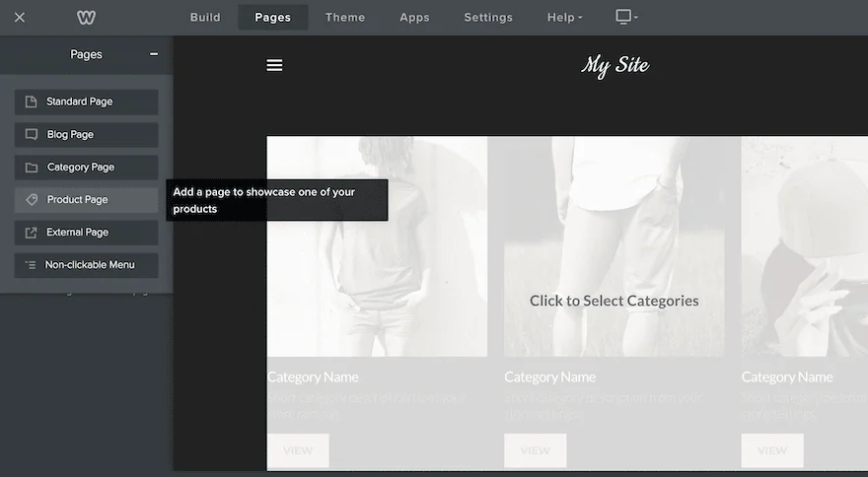Expand the Help dropdown menu
Screen dimensions: 868x477
pyautogui.click(x=564, y=18)
